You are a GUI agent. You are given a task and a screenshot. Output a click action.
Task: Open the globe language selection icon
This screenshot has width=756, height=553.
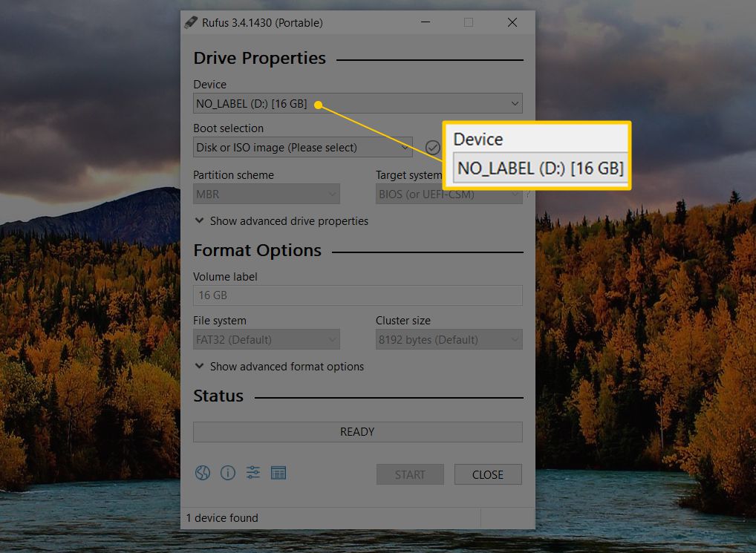click(x=203, y=473)
